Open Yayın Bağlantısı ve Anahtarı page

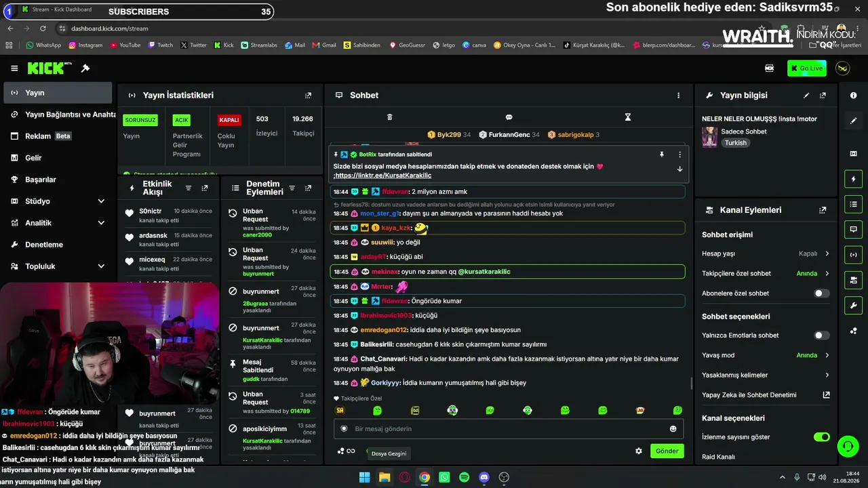pos(58,115)
